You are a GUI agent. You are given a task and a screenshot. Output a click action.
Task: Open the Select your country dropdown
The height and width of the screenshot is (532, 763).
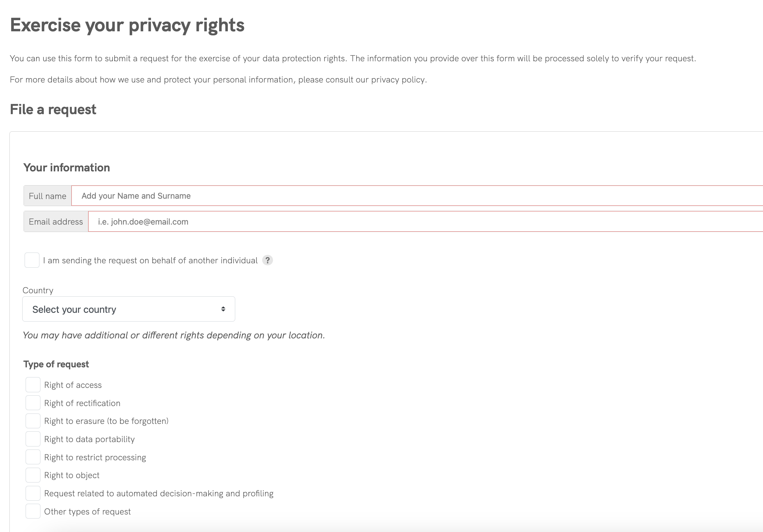[x=128, y=309]
